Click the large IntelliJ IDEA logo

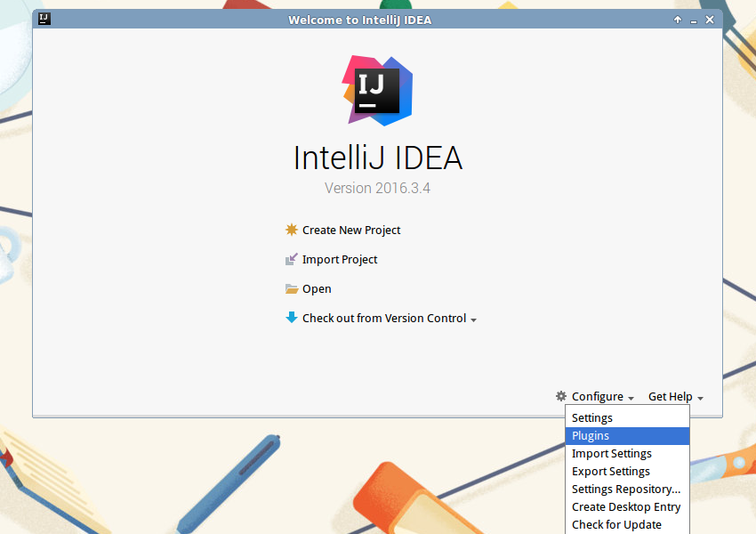pos(377,91)
